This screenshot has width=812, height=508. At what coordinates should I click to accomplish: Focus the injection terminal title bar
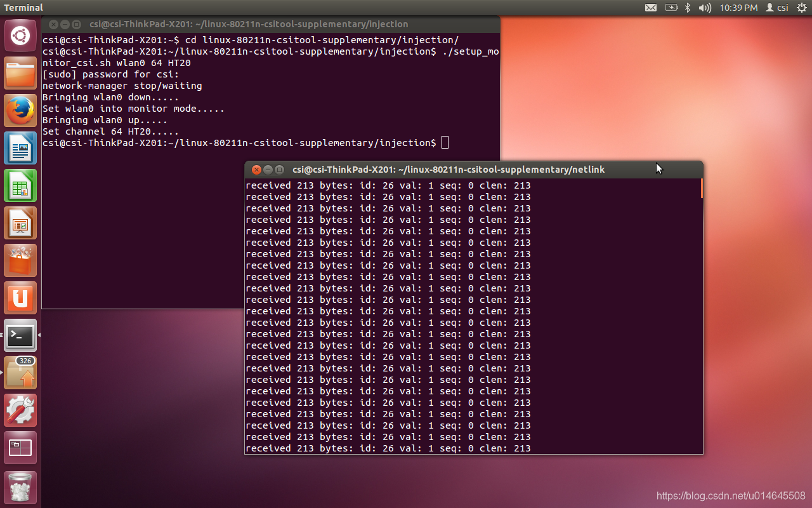pyautogui.click(x=271, y=24)
